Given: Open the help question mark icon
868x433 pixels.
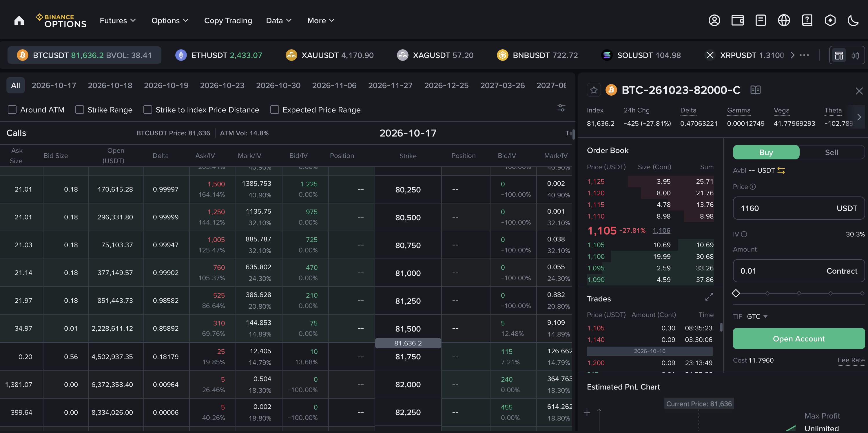Looking at the screenshot, I should tap(807, 21).
